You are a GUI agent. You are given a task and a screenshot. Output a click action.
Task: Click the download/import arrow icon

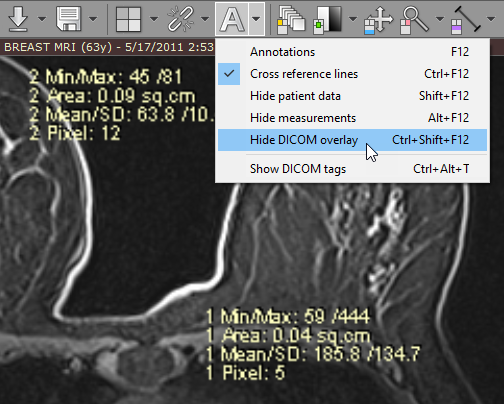pos(18,19)
